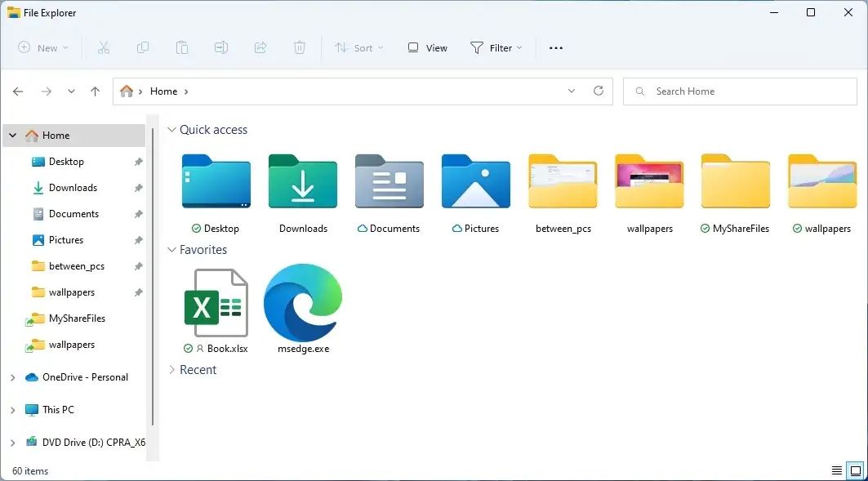The image size is (868, 481).
Task: Switch to details view layout icon
Action: [837, 471]
